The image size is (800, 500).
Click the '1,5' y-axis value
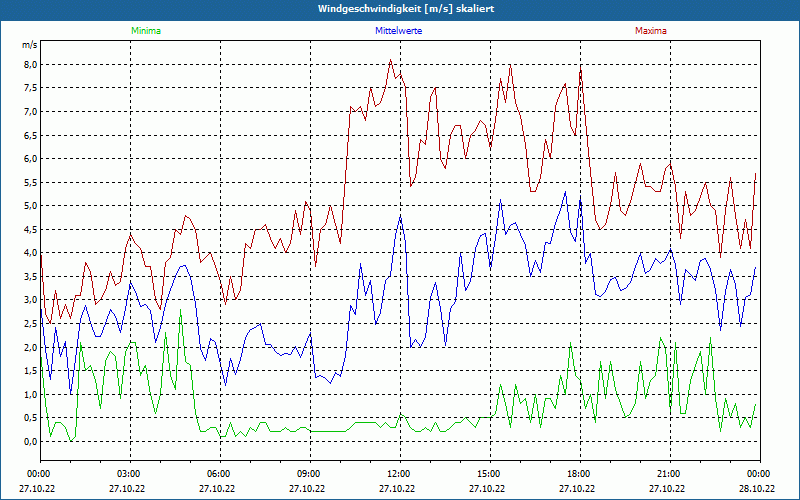[30, 370]
